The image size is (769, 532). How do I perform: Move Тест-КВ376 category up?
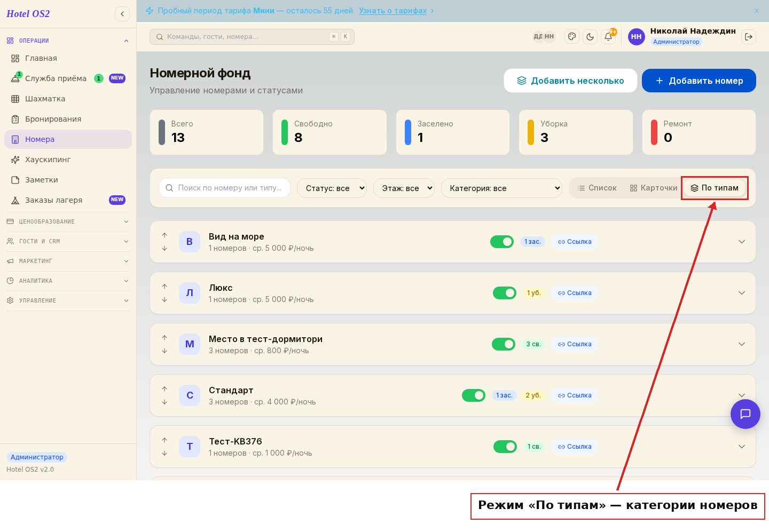164,440
